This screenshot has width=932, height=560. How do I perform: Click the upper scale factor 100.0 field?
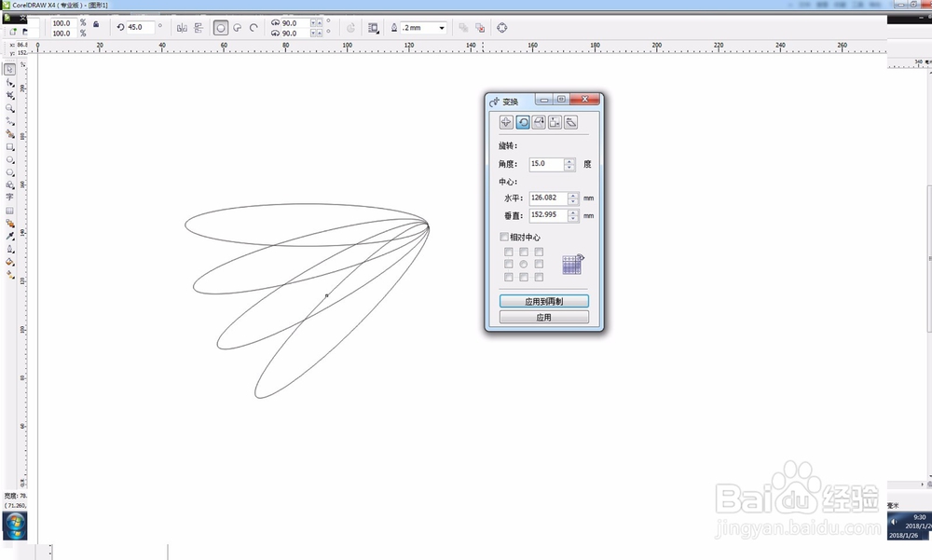coord(63,23)
